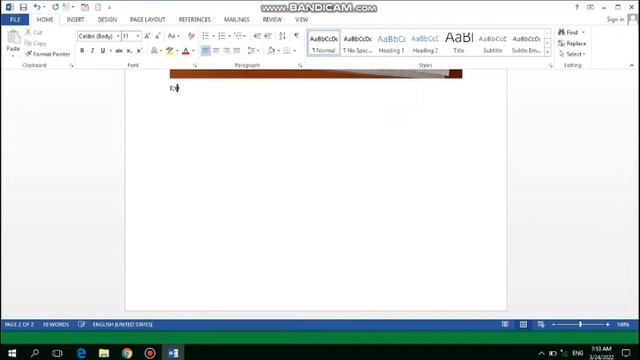Screen dimensions: 640x360
Task: Open line and paragraph spacing options
Action: pos(253,51)
